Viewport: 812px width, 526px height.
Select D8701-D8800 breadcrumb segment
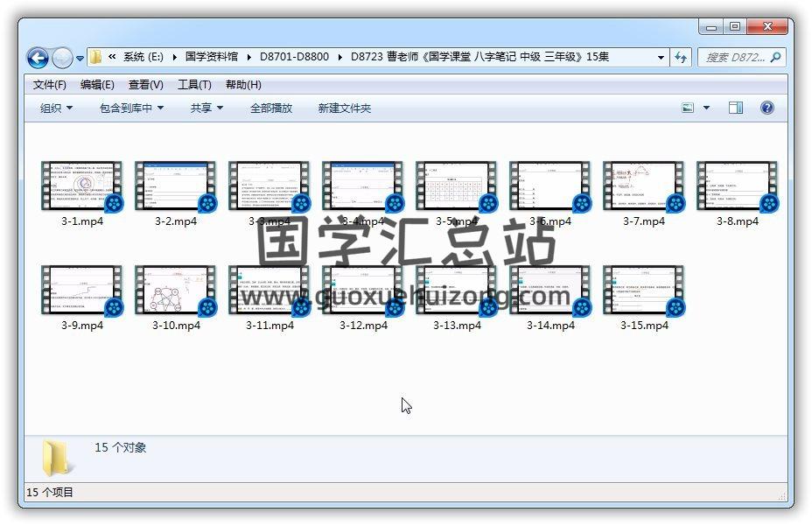click(x=294, y=57)
